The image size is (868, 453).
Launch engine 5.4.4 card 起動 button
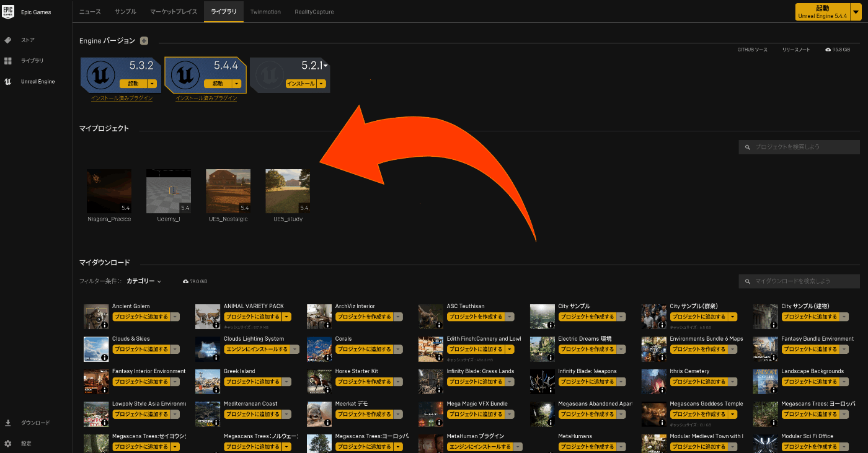pyautogui.click(x=218, y=84)
